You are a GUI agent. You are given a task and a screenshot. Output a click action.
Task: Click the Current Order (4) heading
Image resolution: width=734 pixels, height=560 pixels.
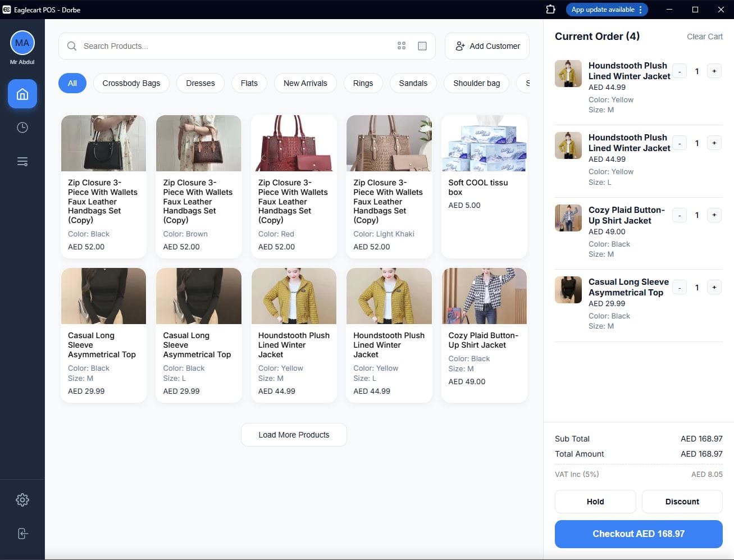(597, 37)
